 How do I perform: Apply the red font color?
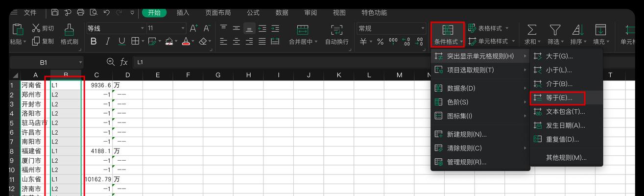tap(186, 42)
